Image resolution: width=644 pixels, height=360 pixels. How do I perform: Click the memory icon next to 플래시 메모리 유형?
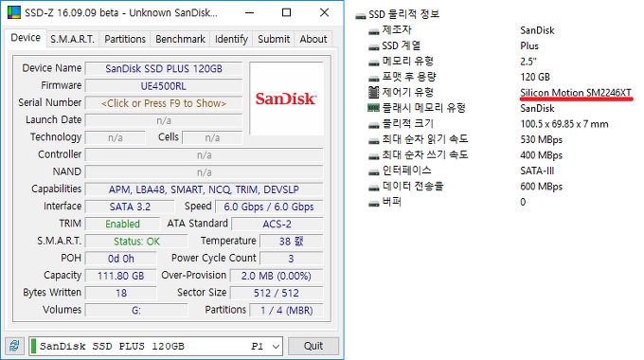[x=373, y=108]
